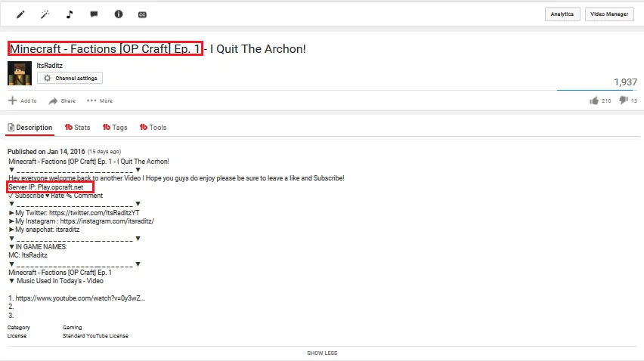Click the My snapchat: itsraditz line
The height and width of the screenshot is (361, 644).
[x=45, y=230]
